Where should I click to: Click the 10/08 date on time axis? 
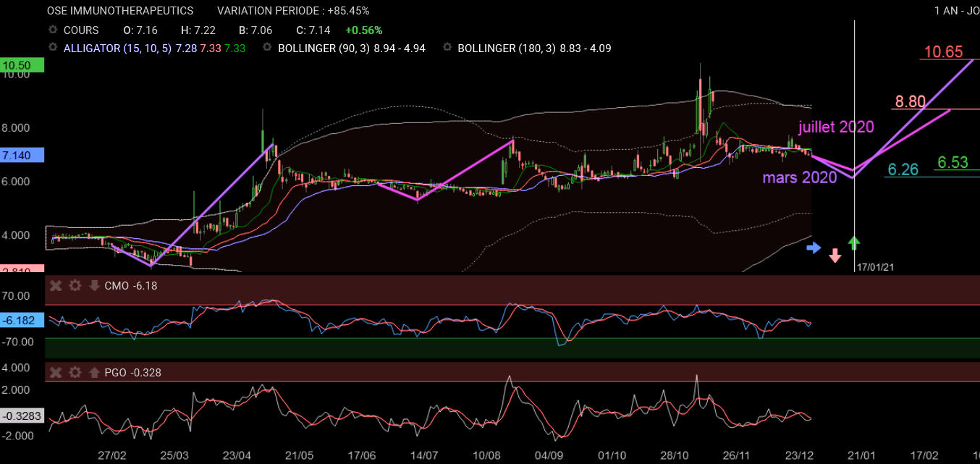[x=487, y=455]
